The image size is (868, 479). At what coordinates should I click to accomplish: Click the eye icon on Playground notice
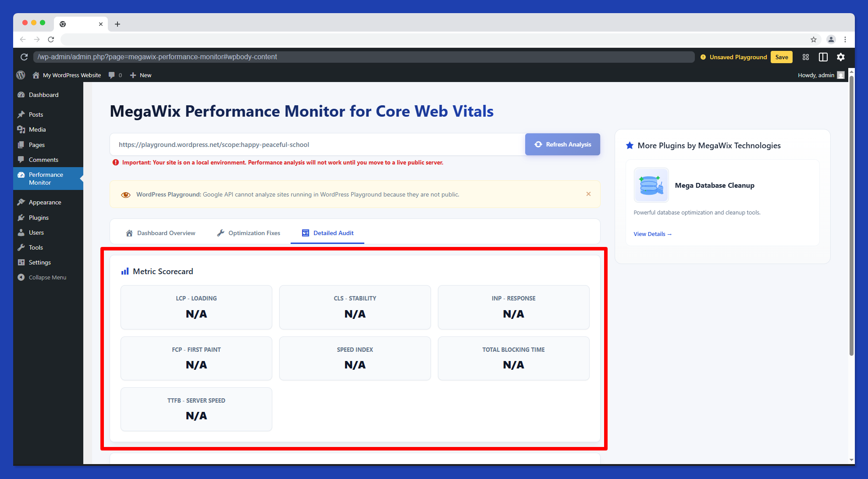tap(126, 194)
